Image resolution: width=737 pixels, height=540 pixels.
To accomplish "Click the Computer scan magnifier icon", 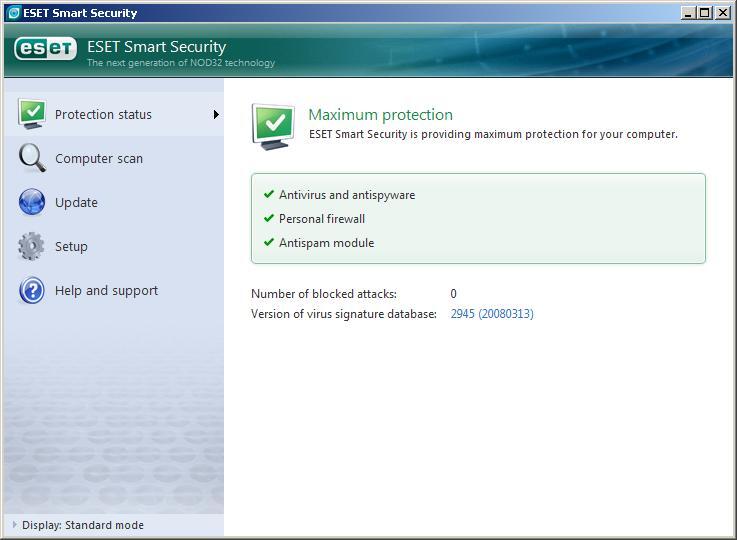I will (x=32, y=158).
